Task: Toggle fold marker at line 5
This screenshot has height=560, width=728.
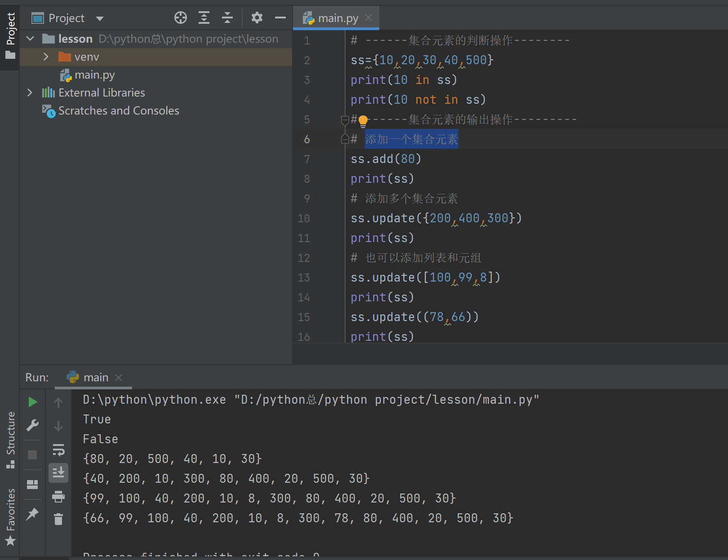Action: point(345,120)
